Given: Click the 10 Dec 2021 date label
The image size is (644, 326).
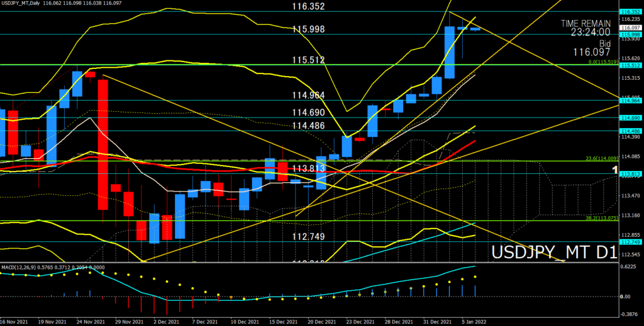Looking at the screenshot, I should tap(244, 322).
